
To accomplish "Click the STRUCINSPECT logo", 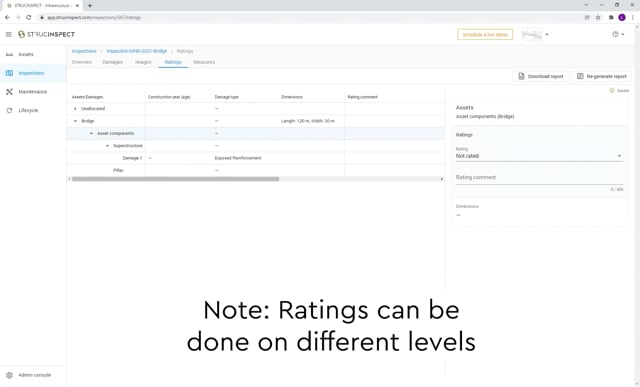I will point(46,34).
